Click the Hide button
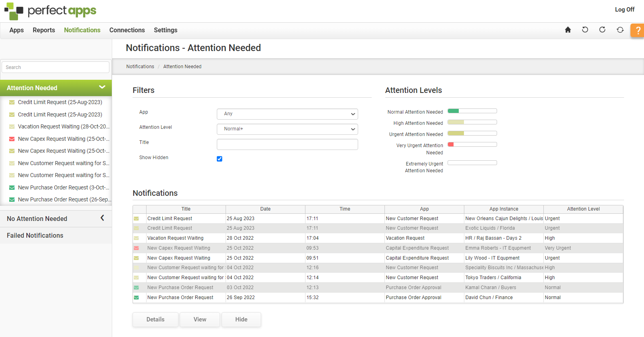The width and height of the screenshot is (644, 337). coord(241,319)
